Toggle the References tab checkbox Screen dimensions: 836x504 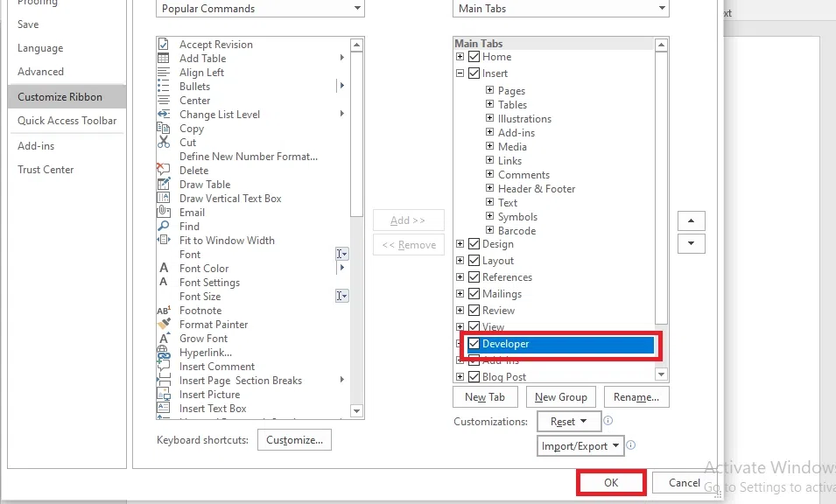click(474, 277)
